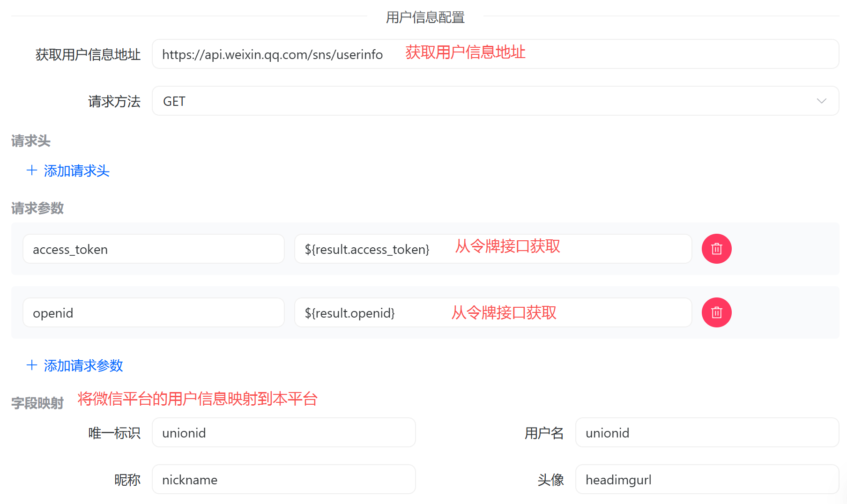Select the access_token parameter name field
The image size is (847, 504).
point(153,249)
